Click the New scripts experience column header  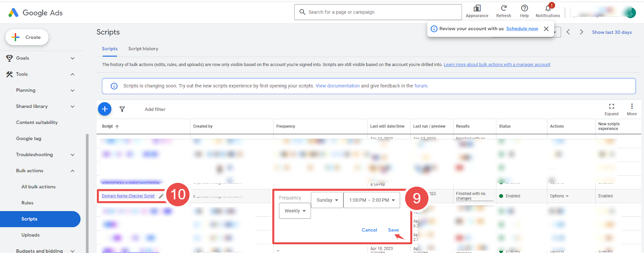pyautogui.click(x=609, y=126)
